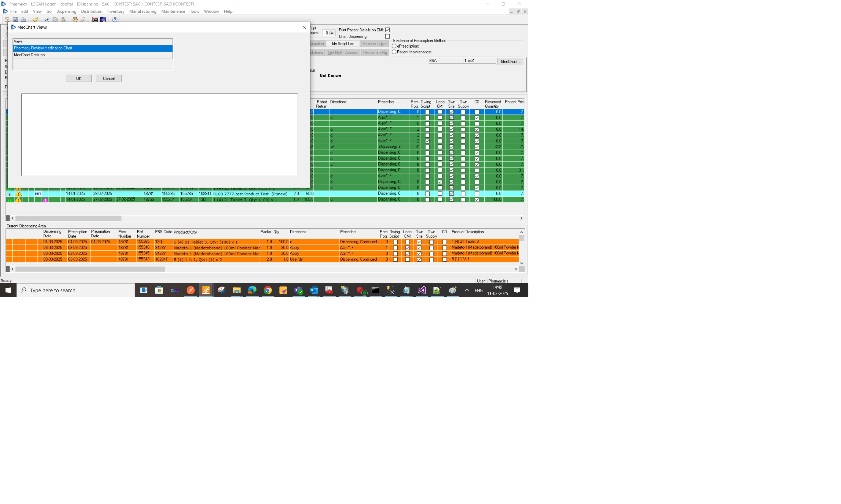Screen dimensions: 841x504
Task: Toggle the Chart Dispensing checkbox
Action: 387,36
